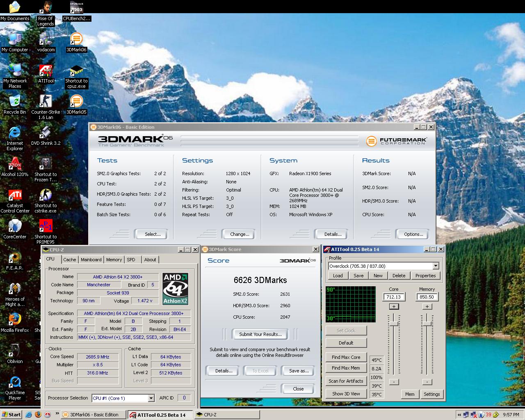The image size is (525, 420).
Task: Click the Core clock slider handle
Action: click(394, 324)
